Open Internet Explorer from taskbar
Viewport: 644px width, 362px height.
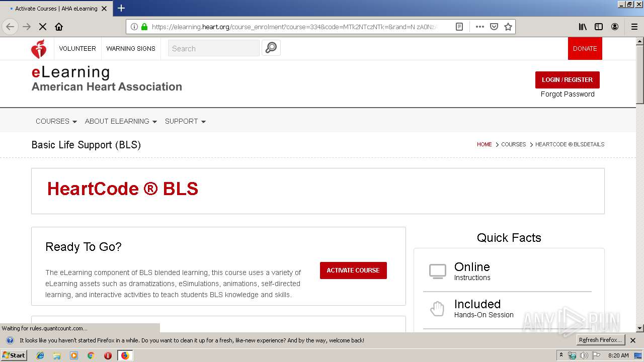40,355
